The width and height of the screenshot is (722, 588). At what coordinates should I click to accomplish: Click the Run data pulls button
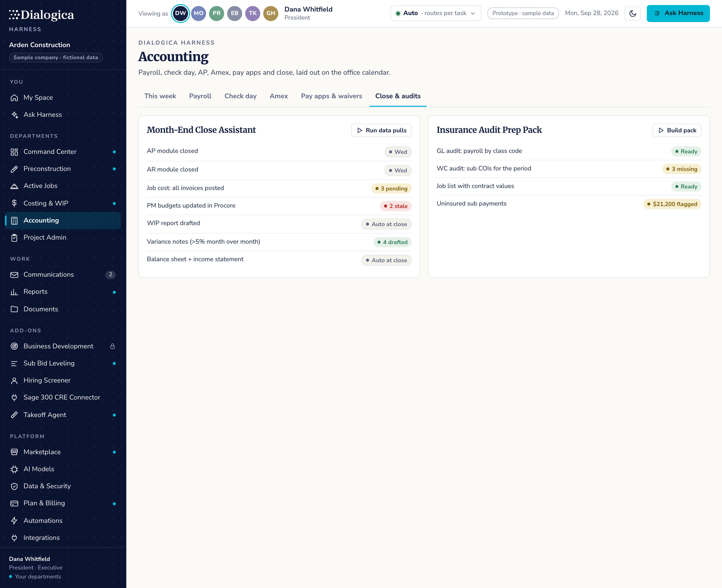click(381, 130)
